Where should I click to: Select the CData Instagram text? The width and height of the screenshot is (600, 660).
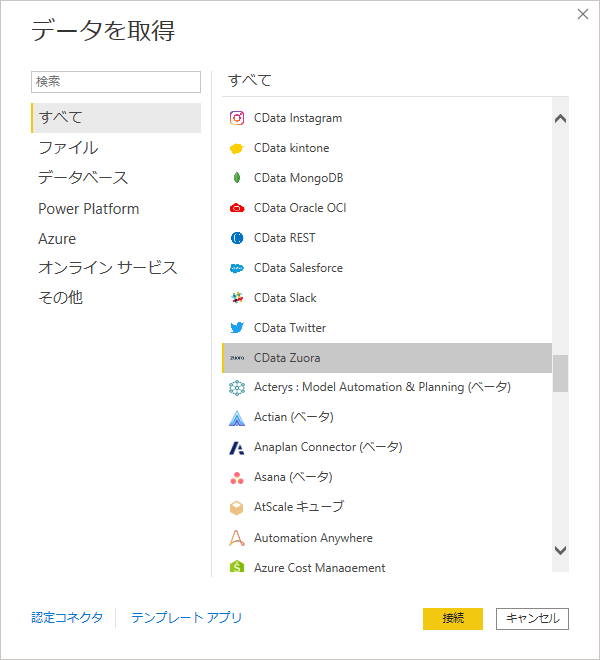298,118
